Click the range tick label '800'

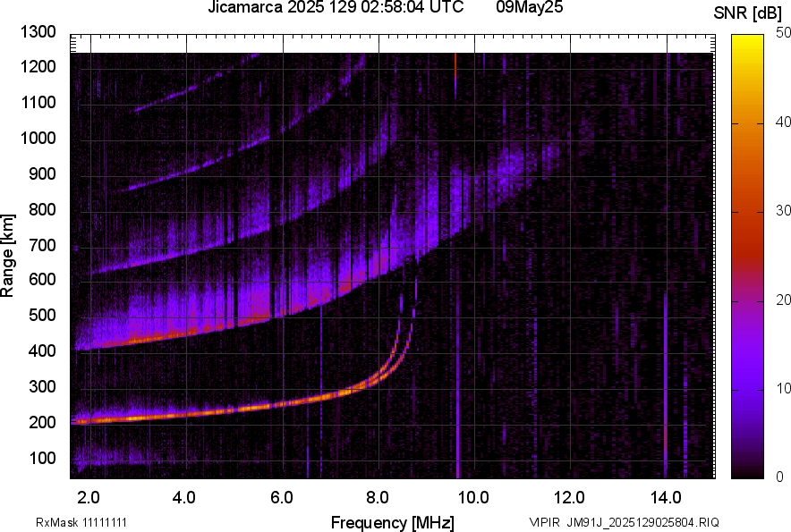tap(42, 209)
